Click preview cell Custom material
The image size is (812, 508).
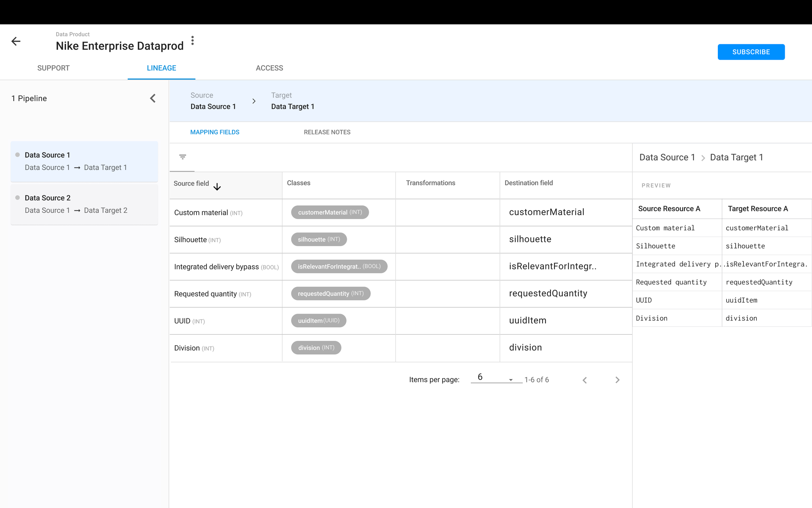[x=665, y=228]
